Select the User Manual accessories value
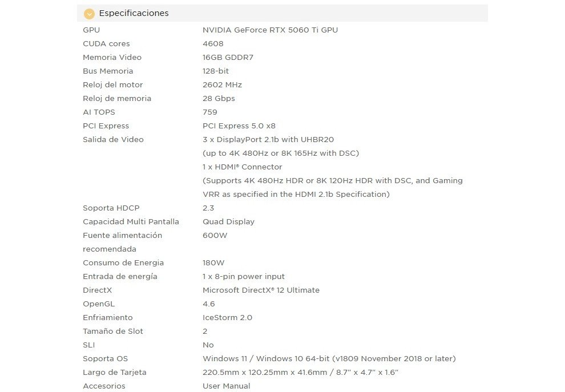The image size is (565, 392). coord(226,386)
